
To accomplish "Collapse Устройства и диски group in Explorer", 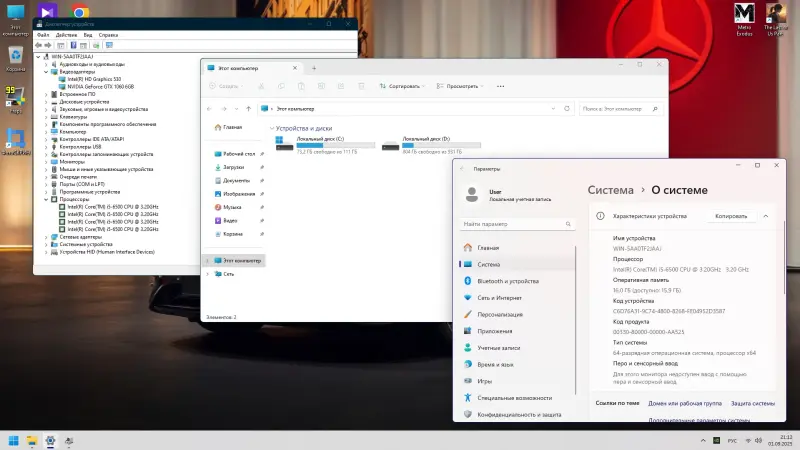I will click(272, 129).
